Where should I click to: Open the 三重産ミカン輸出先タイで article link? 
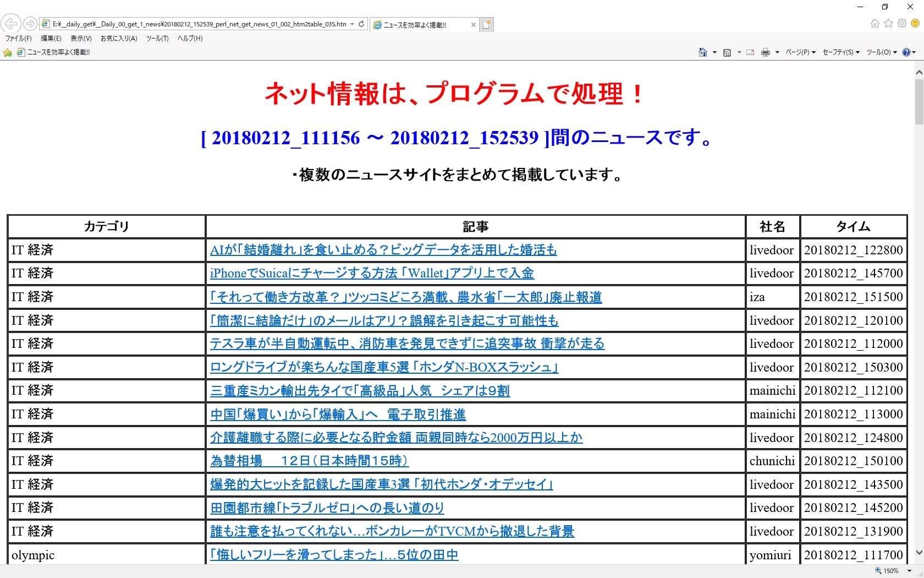(360, 391)
